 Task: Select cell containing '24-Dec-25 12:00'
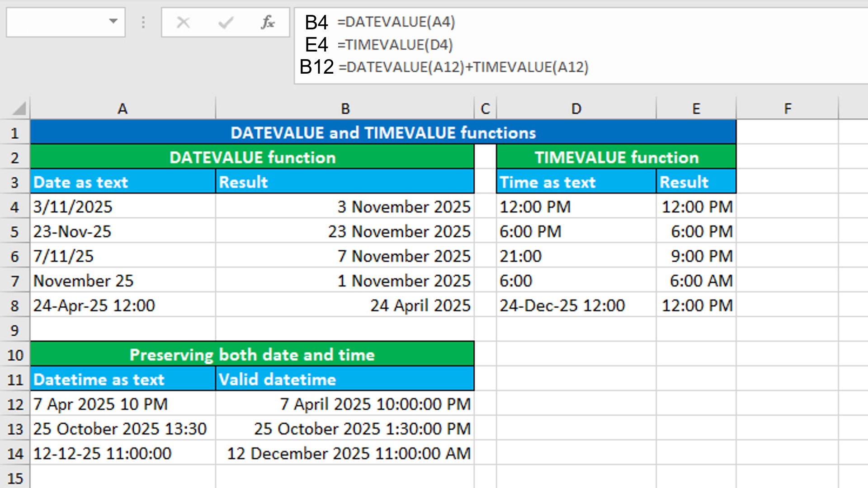pyautogui.click(x=576, y=305)
